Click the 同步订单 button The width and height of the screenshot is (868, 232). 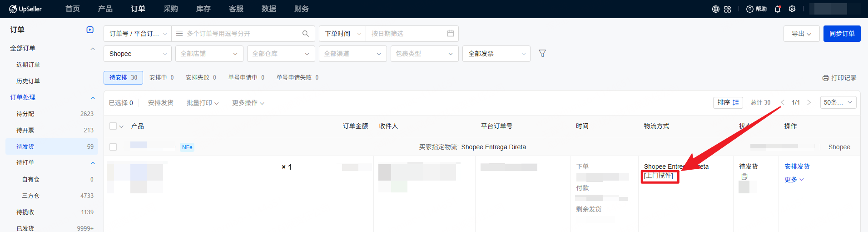(842, 34)
